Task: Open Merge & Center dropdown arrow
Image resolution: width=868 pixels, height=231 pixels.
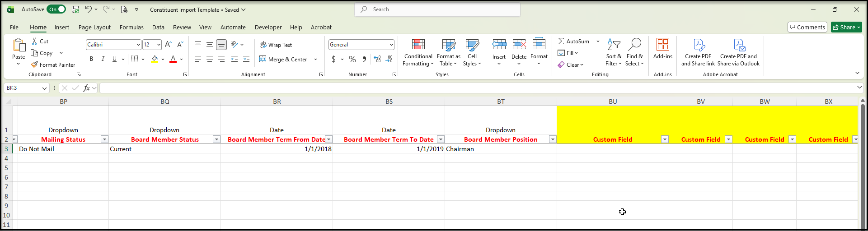Action: click(315, 59)
